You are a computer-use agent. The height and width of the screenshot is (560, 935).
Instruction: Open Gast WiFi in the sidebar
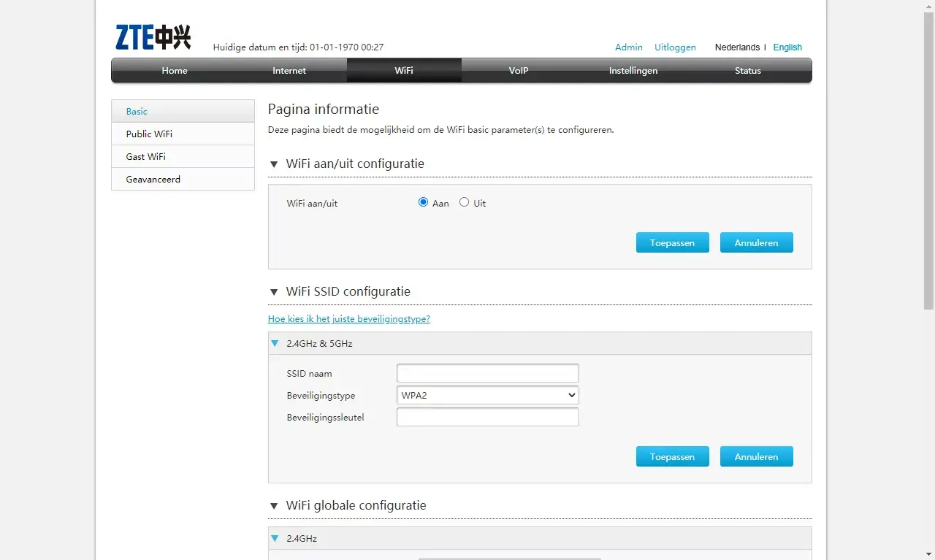pyautogui.click(x=146, y=156)
